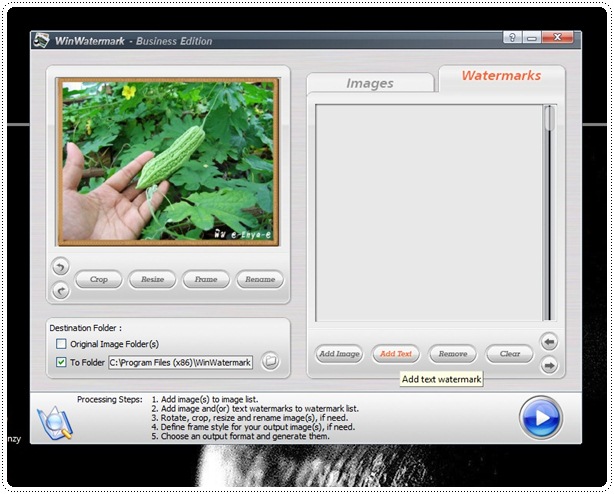Screen dimensions: 614x494
Task: Click the destination folder path field
Action: pyautogui.click(x=181, y=362)
